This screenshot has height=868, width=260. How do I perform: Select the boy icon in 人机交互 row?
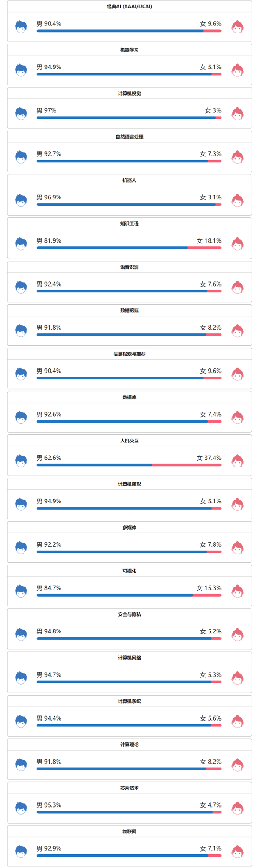point(21,460)
